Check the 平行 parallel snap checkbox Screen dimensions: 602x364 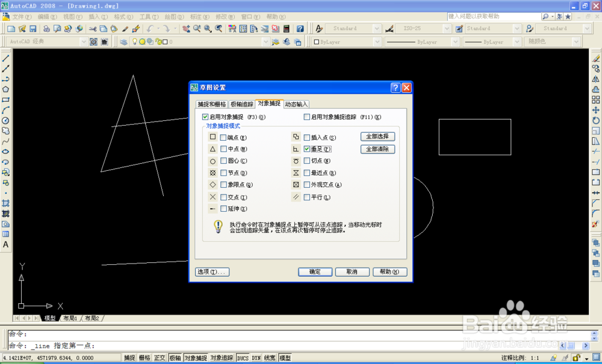[307, 197]
